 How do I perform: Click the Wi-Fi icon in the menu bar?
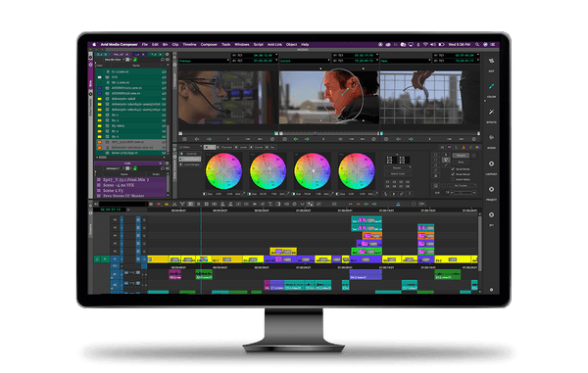[425, 45]
